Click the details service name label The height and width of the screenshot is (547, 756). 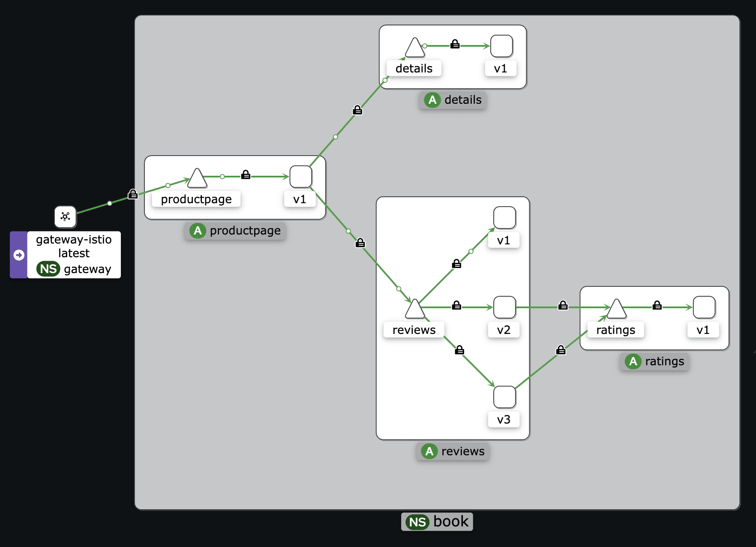(414, 69)
